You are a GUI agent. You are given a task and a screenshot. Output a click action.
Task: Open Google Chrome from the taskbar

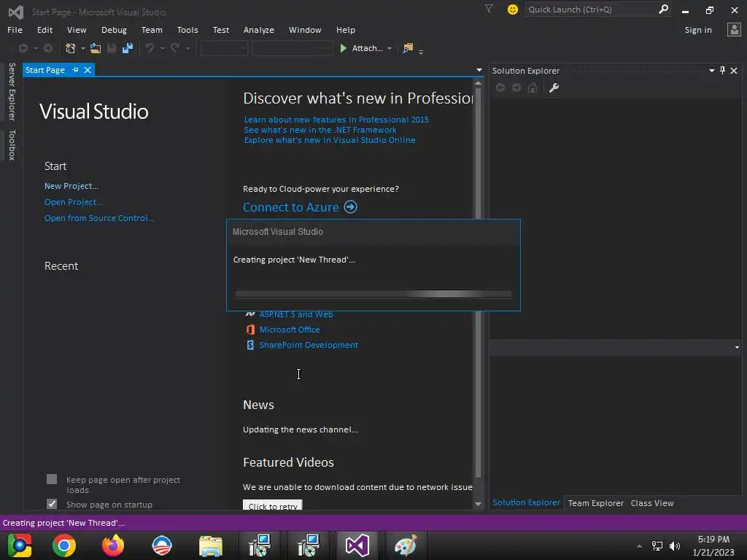(x=64, y=545)
